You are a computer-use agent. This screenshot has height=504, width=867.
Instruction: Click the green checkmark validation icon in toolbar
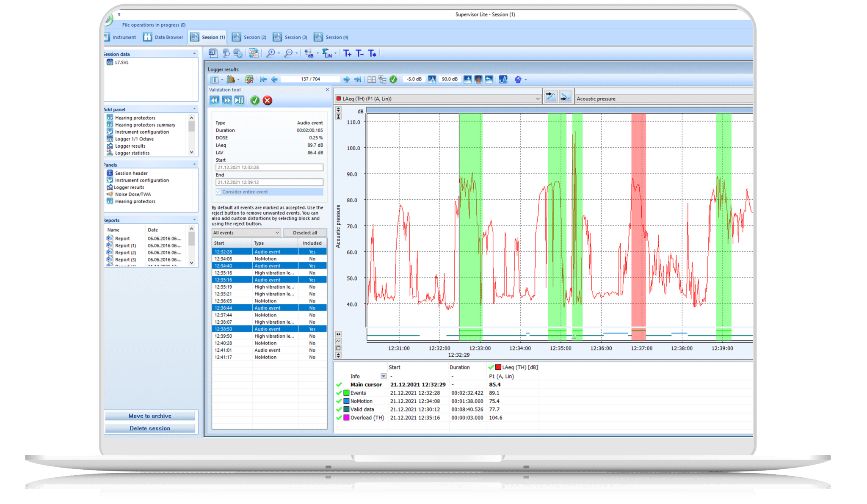[393, 79]
